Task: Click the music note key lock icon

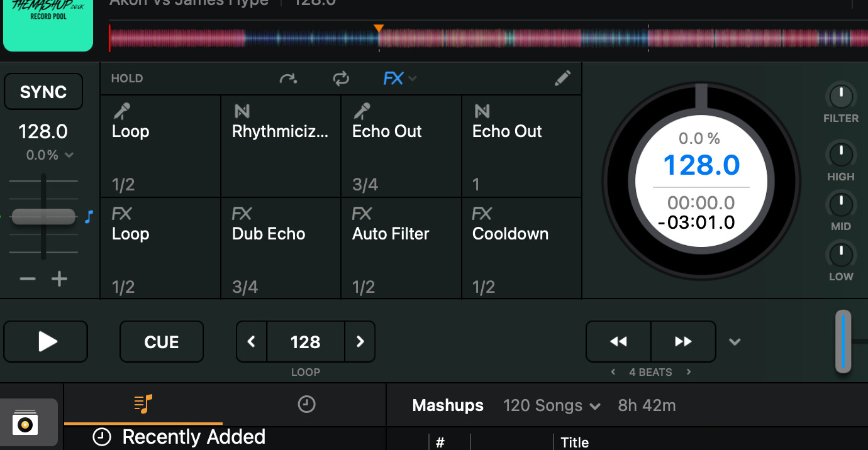Action: [x=89, y=217]
